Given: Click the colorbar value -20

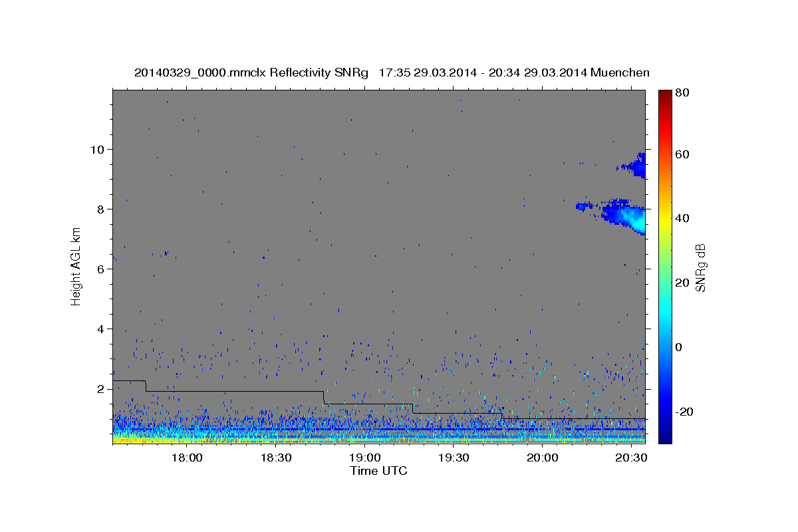Looking at the screenshot, I should [683, 412].
